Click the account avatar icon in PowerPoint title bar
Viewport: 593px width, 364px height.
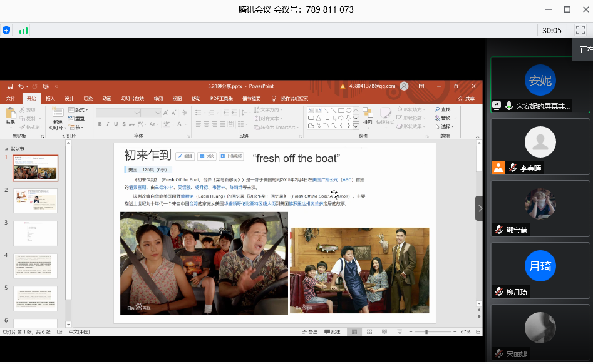404,86
